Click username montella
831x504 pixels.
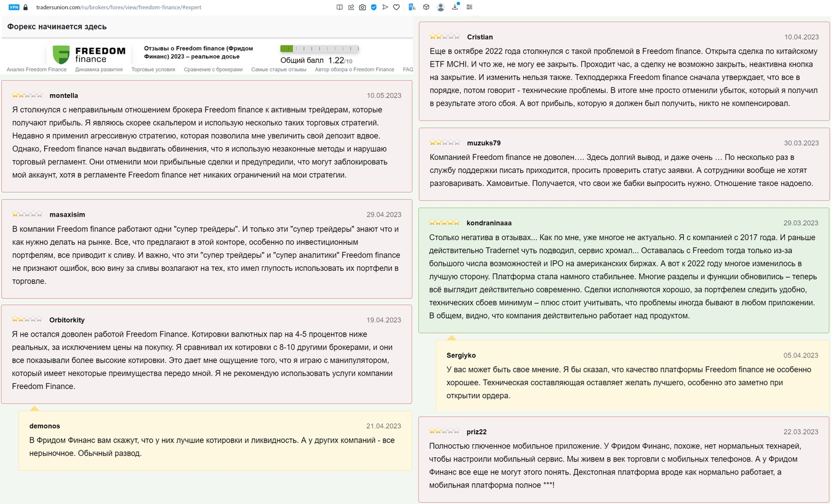coord(63,95)
